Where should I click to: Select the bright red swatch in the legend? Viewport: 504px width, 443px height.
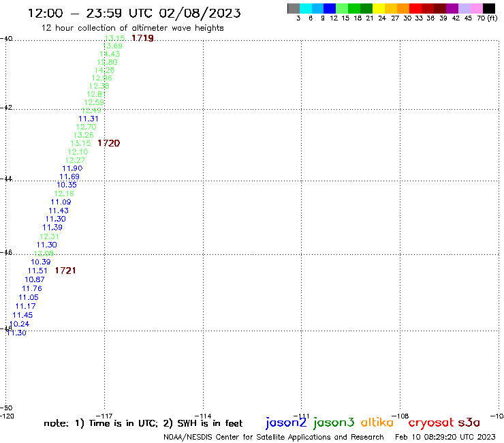(415, 8)
